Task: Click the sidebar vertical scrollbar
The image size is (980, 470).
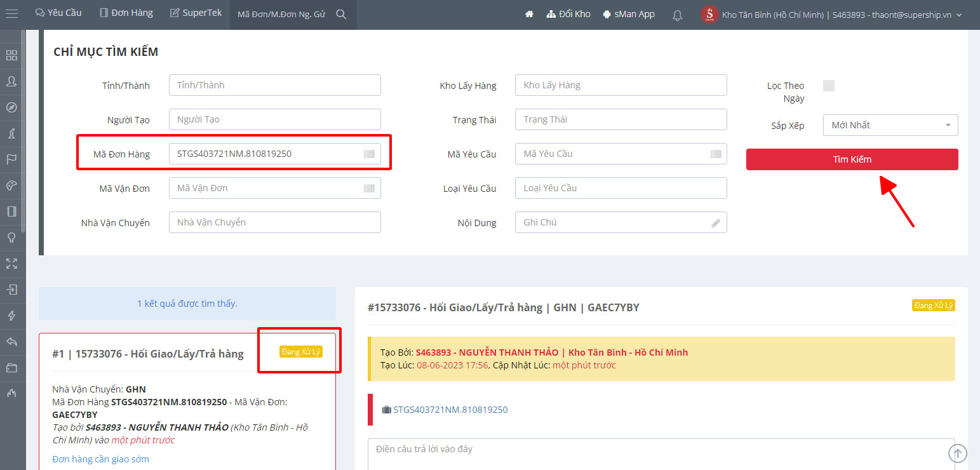Action: [23, 130]
